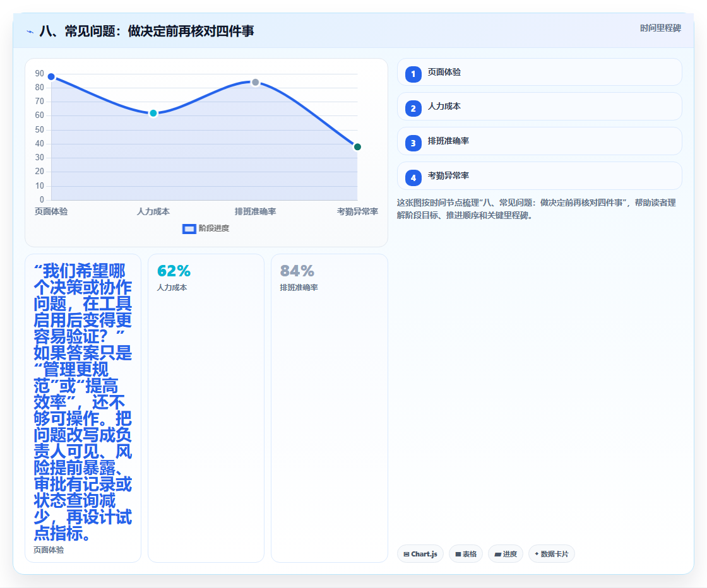Viewport: 707px width, 588px height.
Task: Click the 页面体验 data point on chart
Action: [x=51, y=76]
